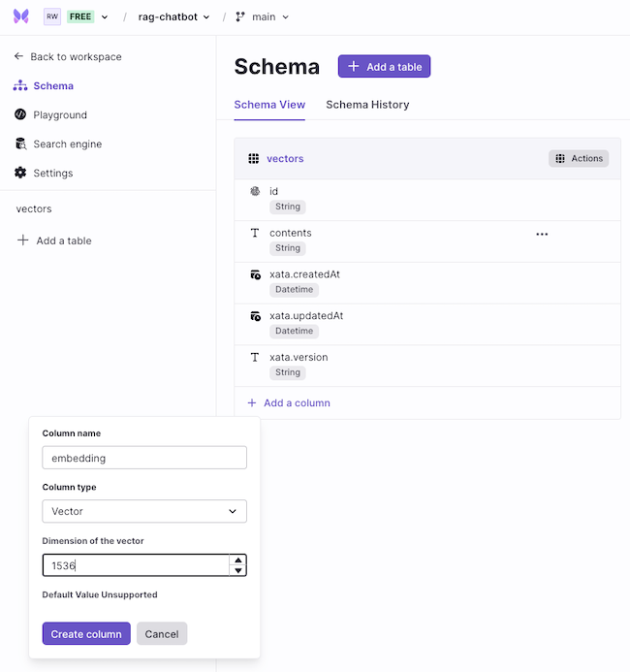Click the Xata butterfly logo

pos(20,16)
